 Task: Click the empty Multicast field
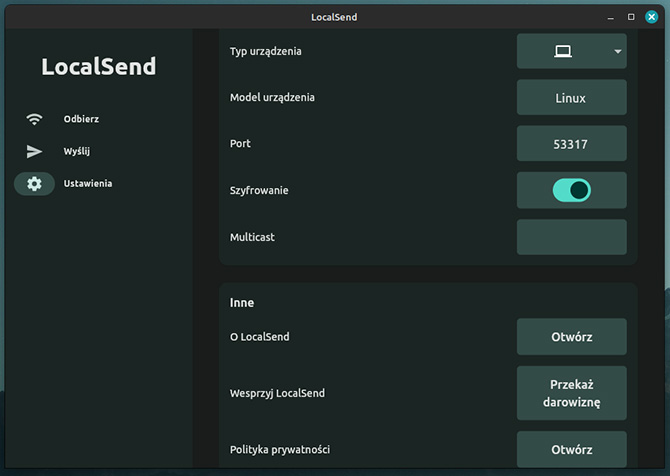pyautogui.click(x=572, y=237)
